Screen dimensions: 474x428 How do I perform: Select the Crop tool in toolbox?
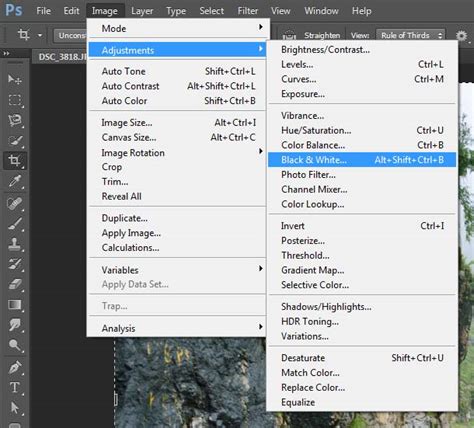[15, 161]
